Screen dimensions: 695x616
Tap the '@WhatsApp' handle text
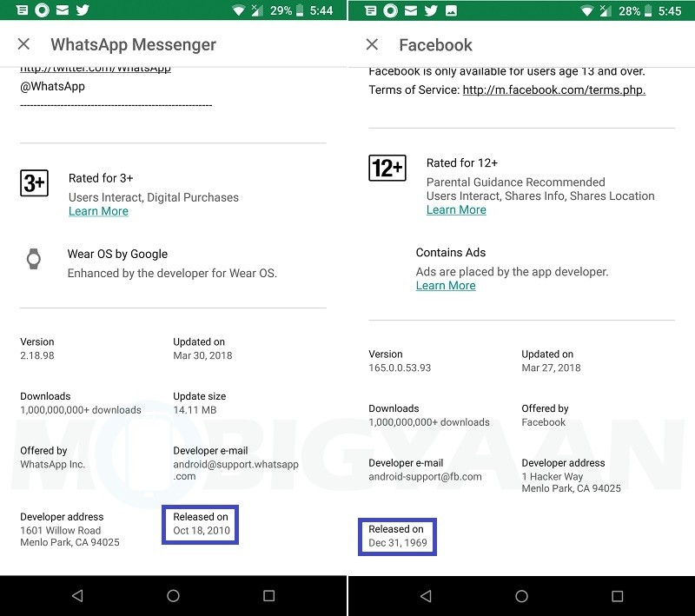coord(52,86)
